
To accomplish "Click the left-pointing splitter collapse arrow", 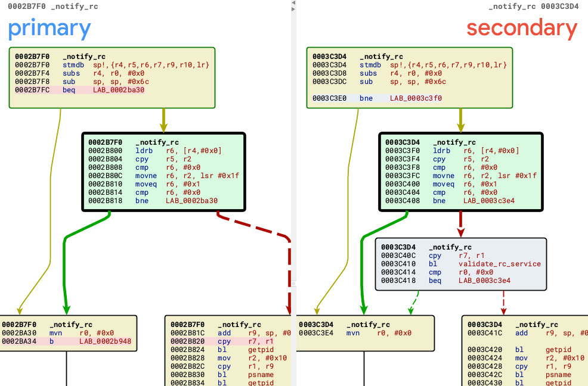I will point(293,2).
